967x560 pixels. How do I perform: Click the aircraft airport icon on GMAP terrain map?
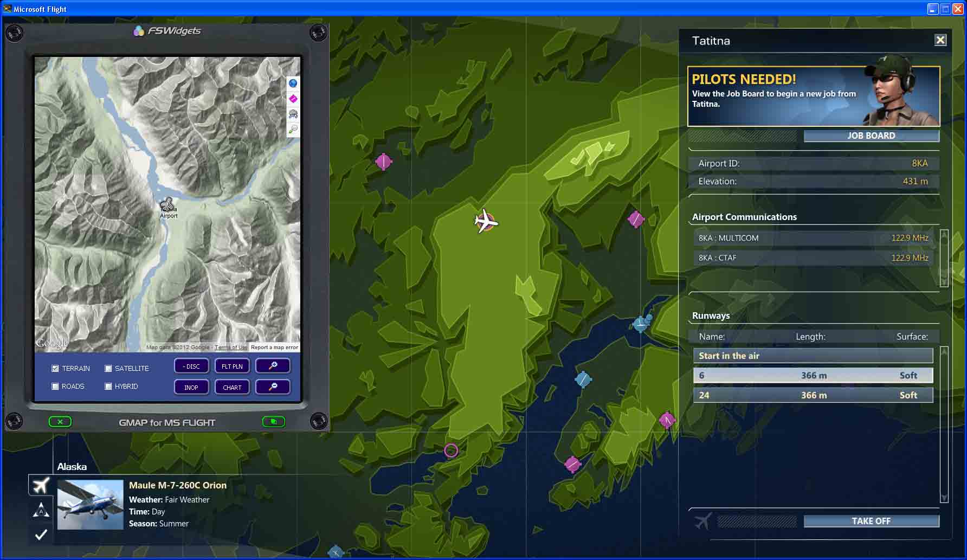(x=167, y=205)
